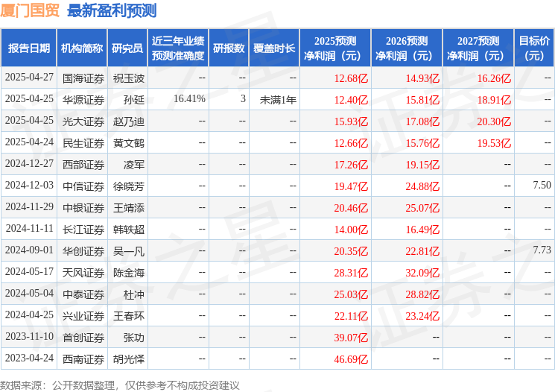Select the 民生证券 institution cell
Image resolution: width=555 pixels, height=392 pixels.
[x=83, y=143]
